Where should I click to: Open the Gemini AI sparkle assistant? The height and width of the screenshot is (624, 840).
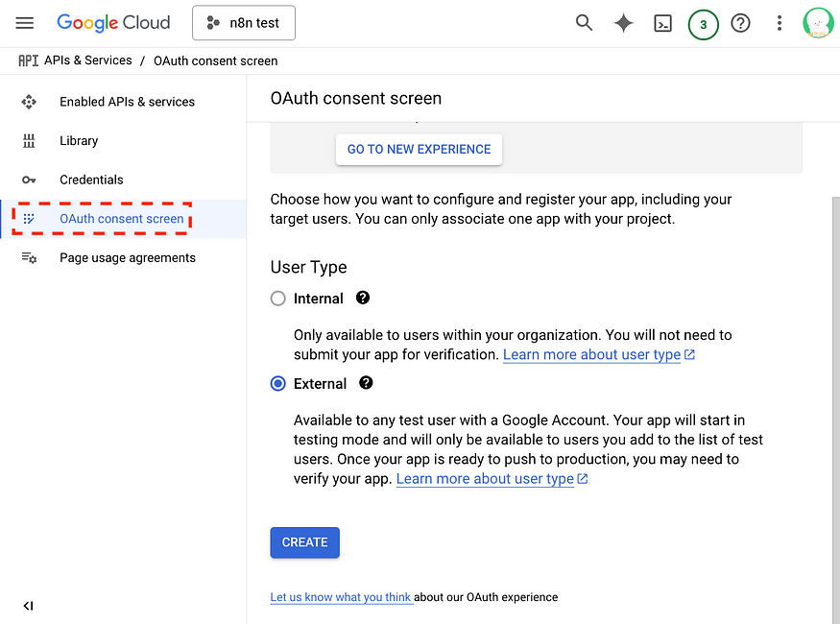tap(624, 23)
